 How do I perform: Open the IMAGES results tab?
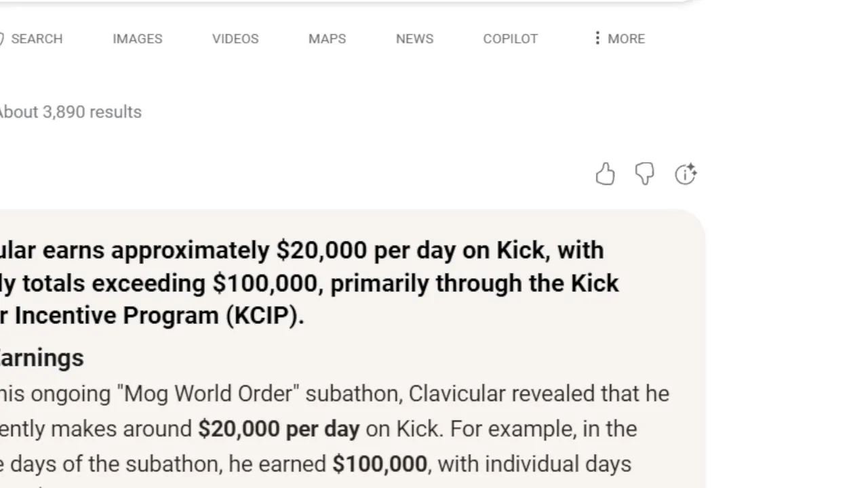[137, 39]
